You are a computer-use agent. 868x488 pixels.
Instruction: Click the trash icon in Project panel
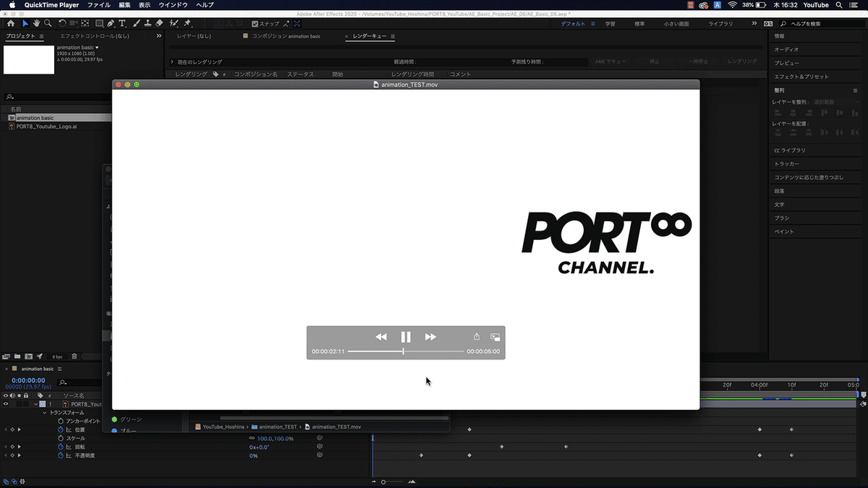[75, 356]
